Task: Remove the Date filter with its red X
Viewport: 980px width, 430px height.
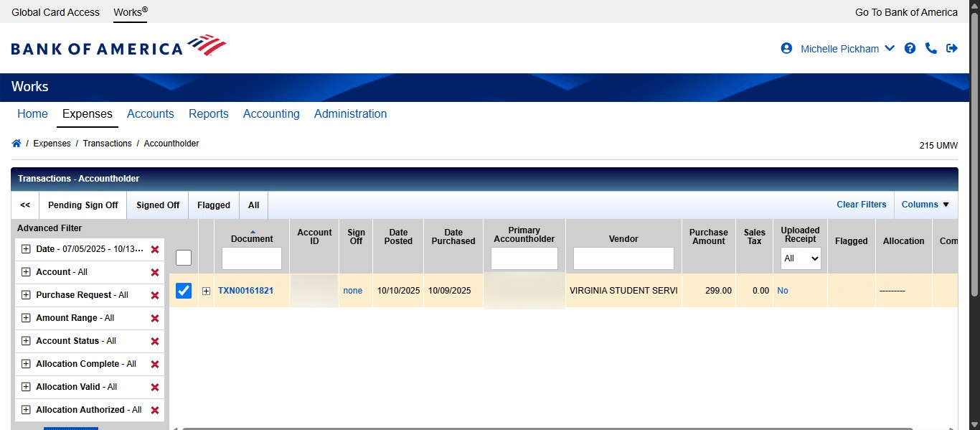Action: [x=155, y=249]
